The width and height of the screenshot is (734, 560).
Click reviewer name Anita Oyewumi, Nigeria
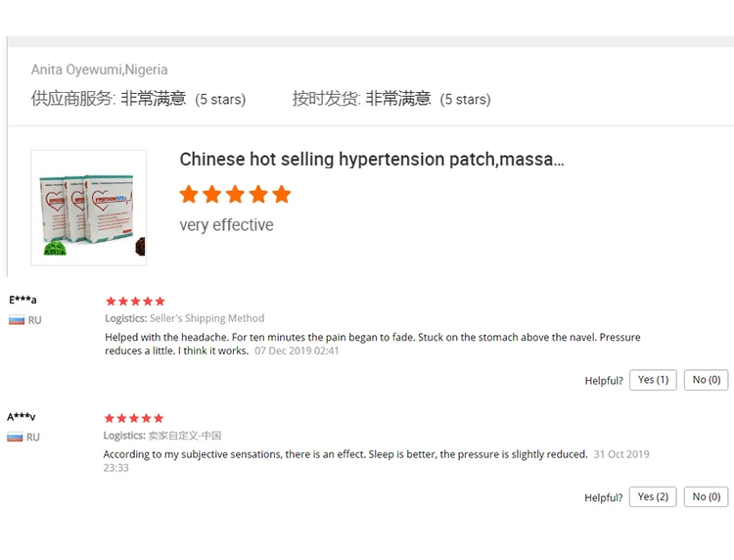click(99, 70)
